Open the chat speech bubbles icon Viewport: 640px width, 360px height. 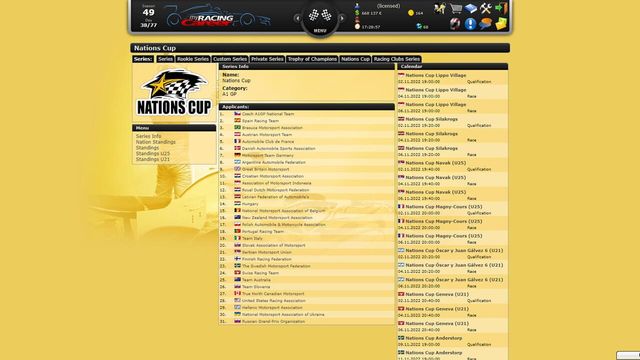tap(485, 24)
